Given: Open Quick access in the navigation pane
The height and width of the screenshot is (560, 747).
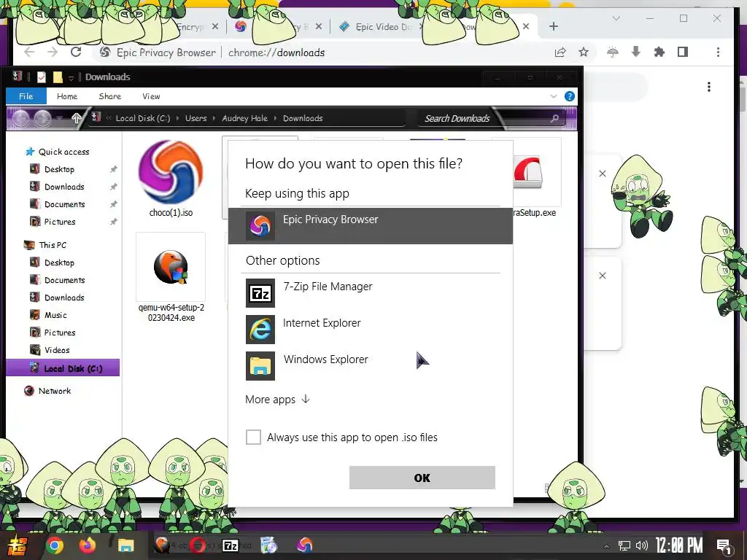Looking at the screenshot, I should click(64, 152).
